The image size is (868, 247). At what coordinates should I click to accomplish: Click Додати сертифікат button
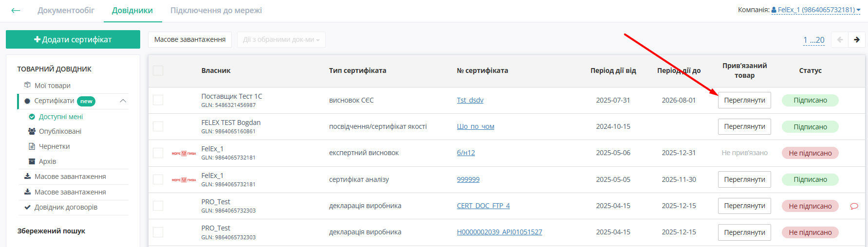click(73, 40)
